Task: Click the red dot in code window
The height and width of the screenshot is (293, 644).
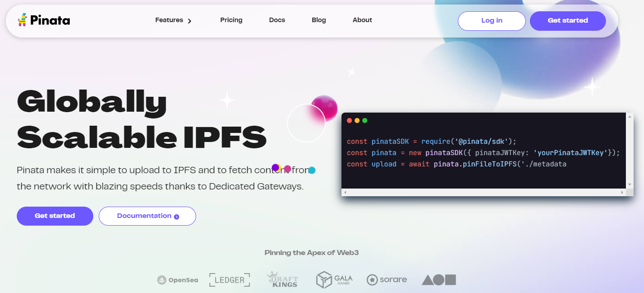Action: click(x=349, y=121)
